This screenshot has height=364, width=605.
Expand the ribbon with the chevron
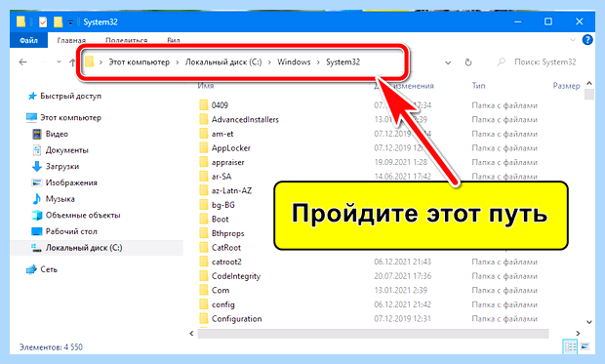click(x=573, y=39)
